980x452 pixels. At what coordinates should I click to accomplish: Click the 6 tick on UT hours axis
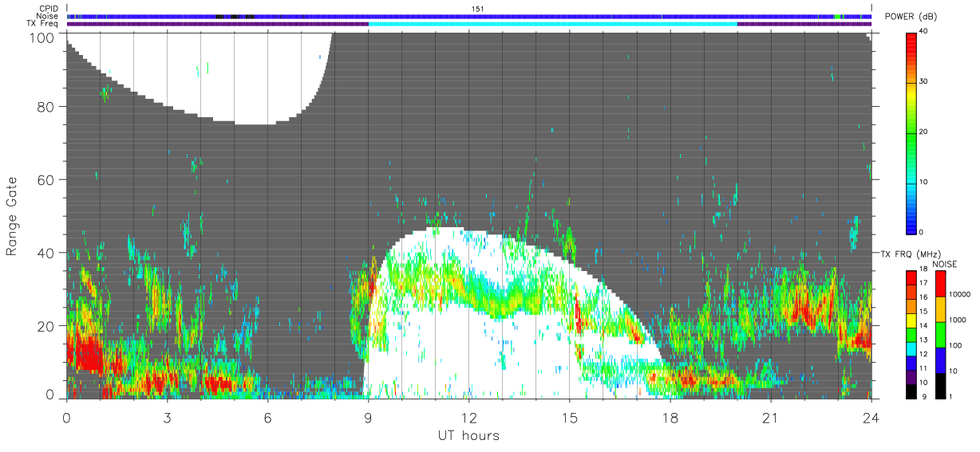click(x=267, y=419)
